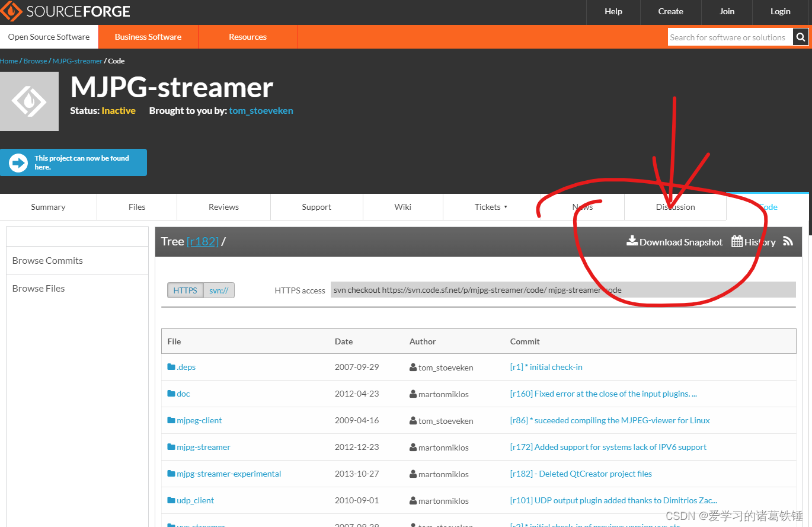This screenshot has width=812, height=527.
Task: Select Resources nav item
Action: [248, 37]
